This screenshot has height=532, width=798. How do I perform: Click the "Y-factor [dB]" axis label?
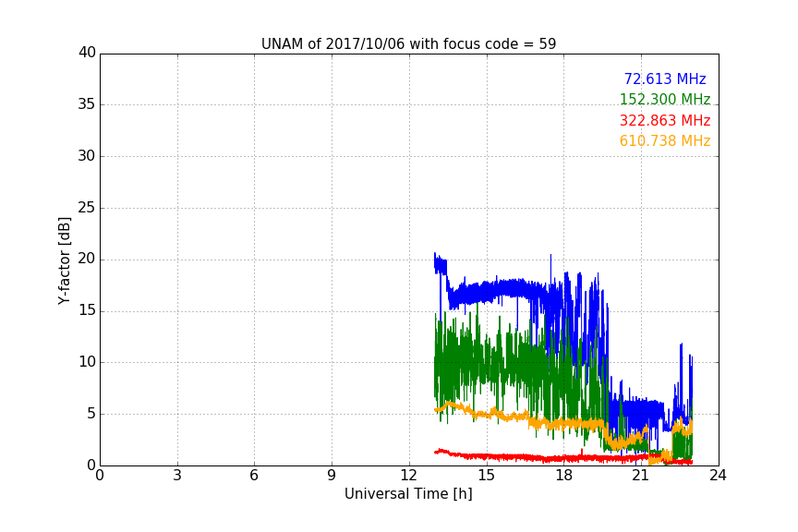[64, 260]
